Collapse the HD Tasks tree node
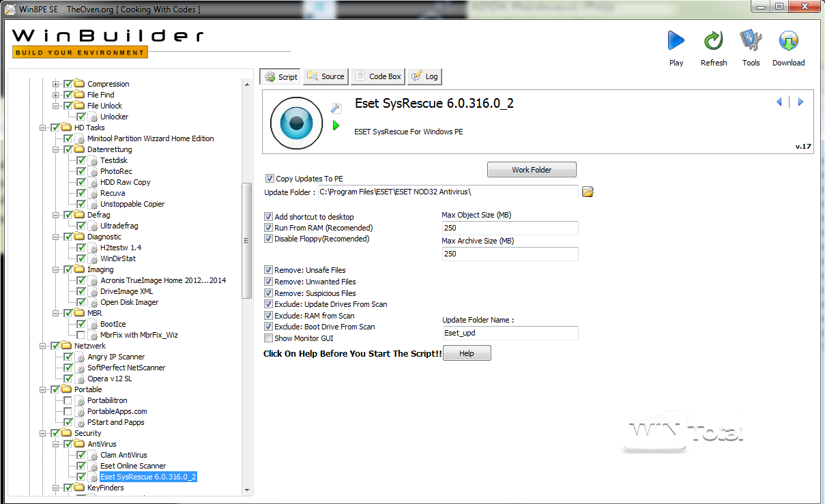The image size is (825, 504). [43, 128]
